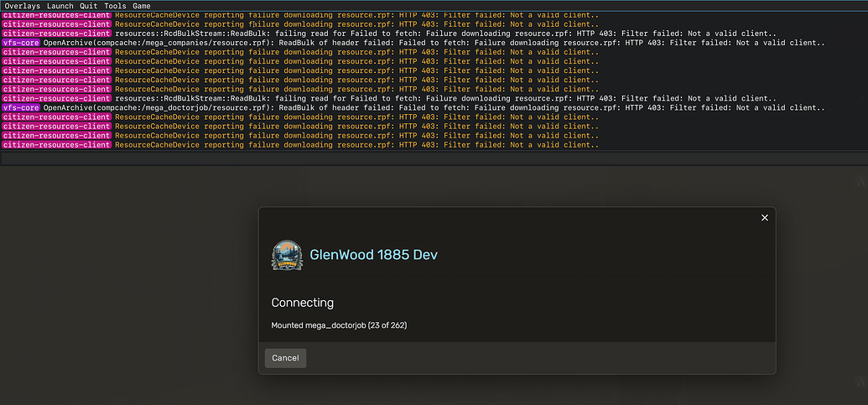The image size is (868, 405).
Task: Focus the console command input field
Action: 434,158
